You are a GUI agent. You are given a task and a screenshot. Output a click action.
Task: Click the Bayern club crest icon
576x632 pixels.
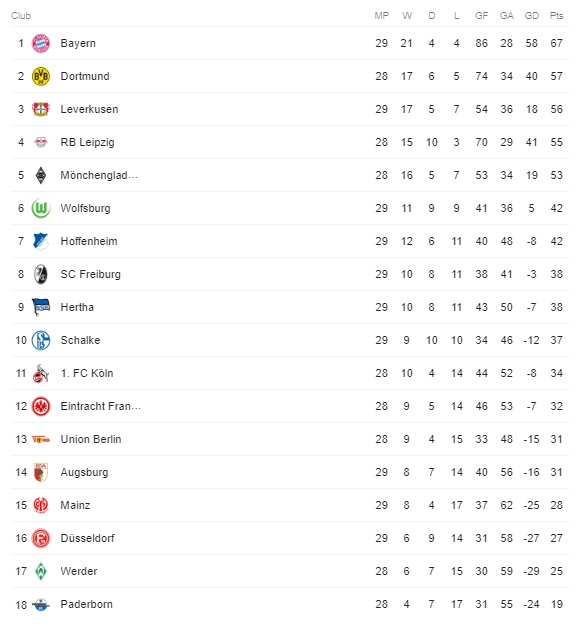[x=41, y=43]
